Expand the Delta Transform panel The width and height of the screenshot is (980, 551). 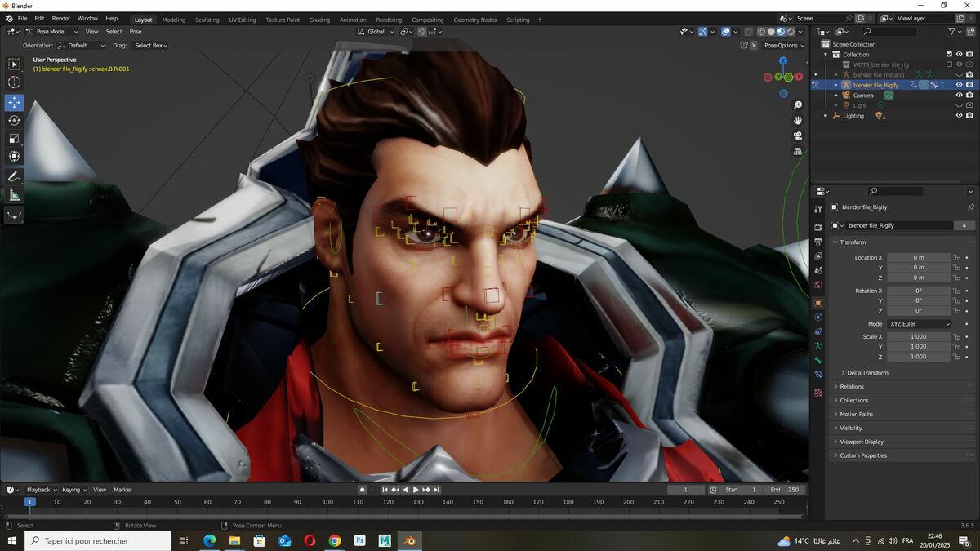click(x=866, y=373)
